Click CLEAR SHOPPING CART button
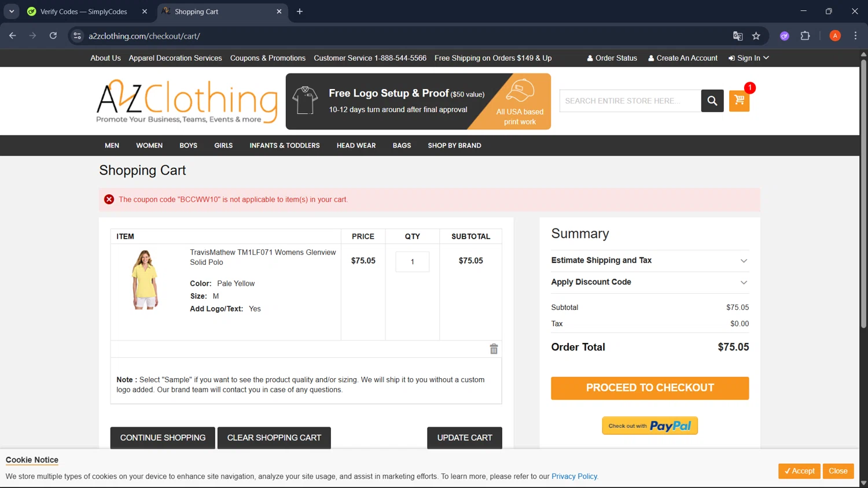Viewport: 868px width, 488px height. [x=274, y=438]
